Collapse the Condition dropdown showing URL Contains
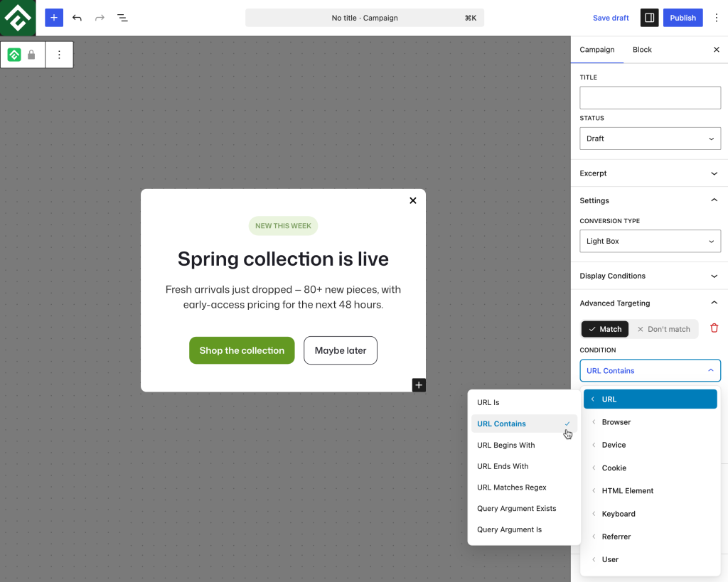Viewport: 728px width, 582px height. pos(650,370)
